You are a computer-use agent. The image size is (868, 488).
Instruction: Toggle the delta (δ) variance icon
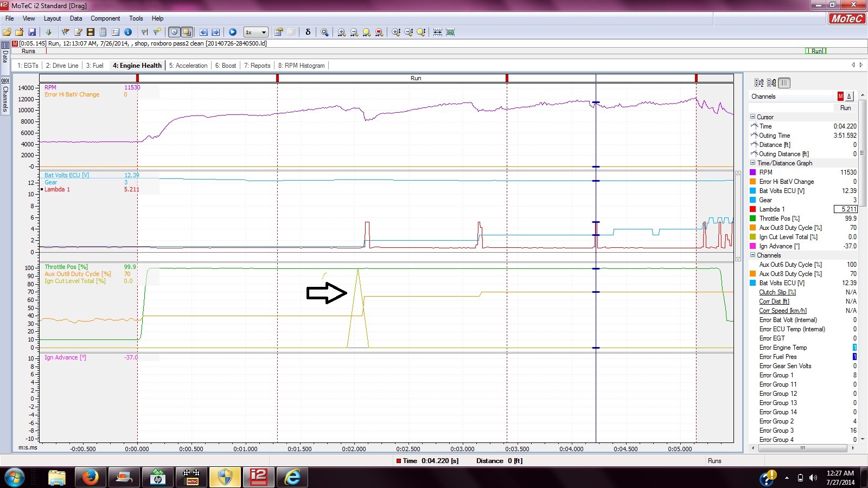click(x=308, y=32)
